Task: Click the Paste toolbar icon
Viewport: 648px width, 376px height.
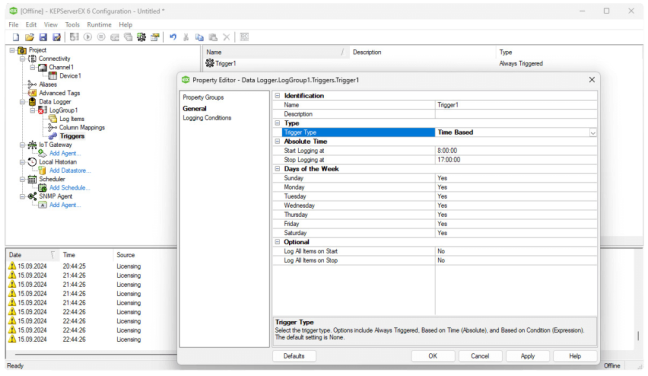Action: tap(213, 37)
